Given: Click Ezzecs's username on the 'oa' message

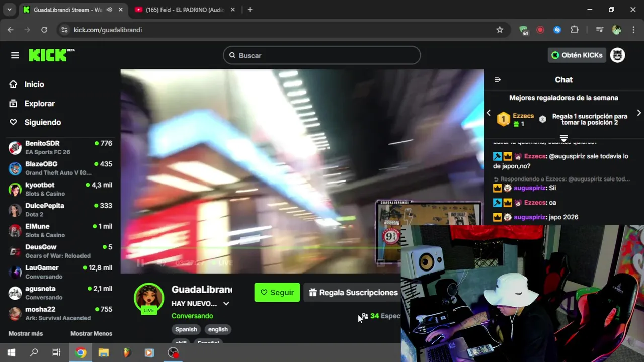Looking at the screenshot, I should (x=535, y=203).
